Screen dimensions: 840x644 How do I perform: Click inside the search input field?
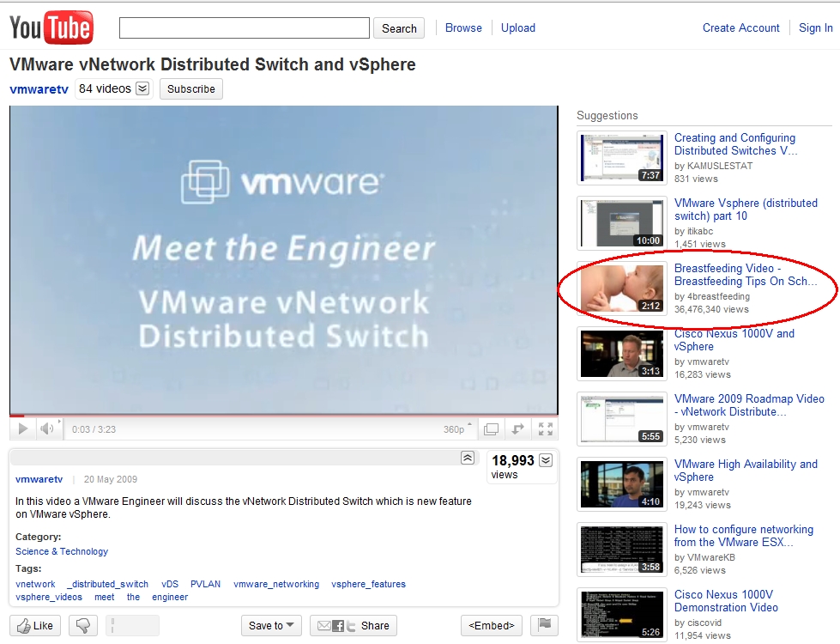pos(245,27)
